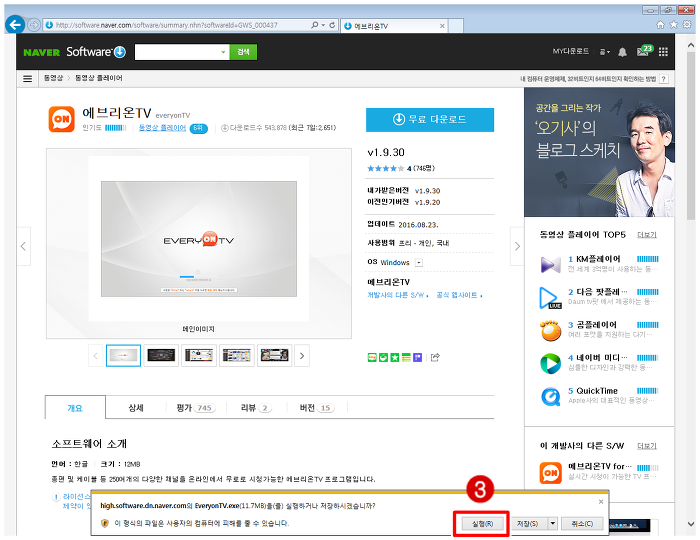
Task: Click the browser forward arrow button
Action: click(x=34, y=25)
